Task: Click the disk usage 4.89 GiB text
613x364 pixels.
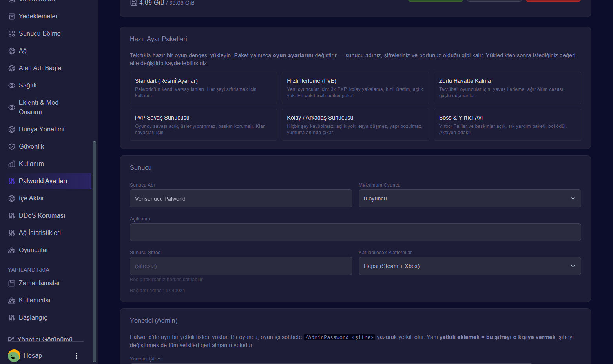Action: [152, 3]
